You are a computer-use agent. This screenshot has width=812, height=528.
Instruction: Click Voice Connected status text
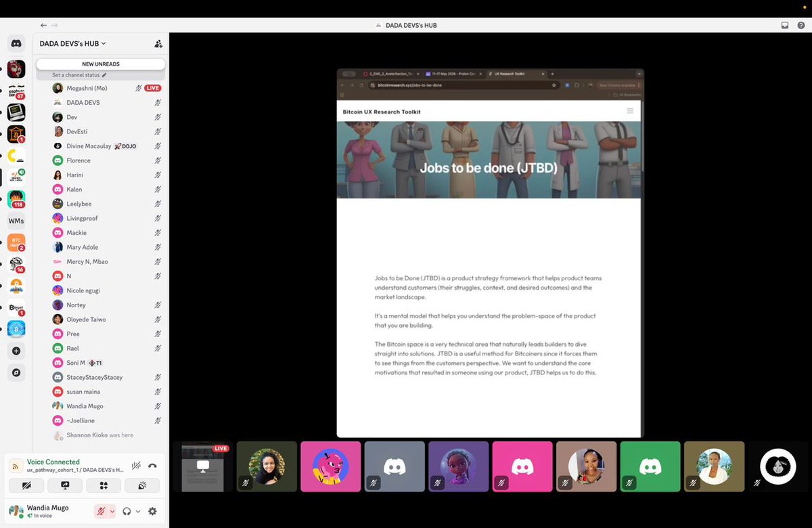pyautogui.click(x=53, y=462)
